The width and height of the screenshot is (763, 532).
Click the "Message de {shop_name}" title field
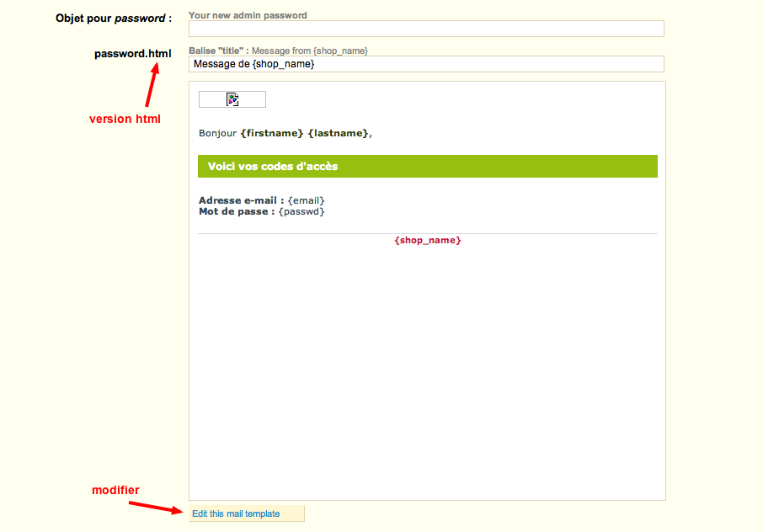(x=426, y=64)
